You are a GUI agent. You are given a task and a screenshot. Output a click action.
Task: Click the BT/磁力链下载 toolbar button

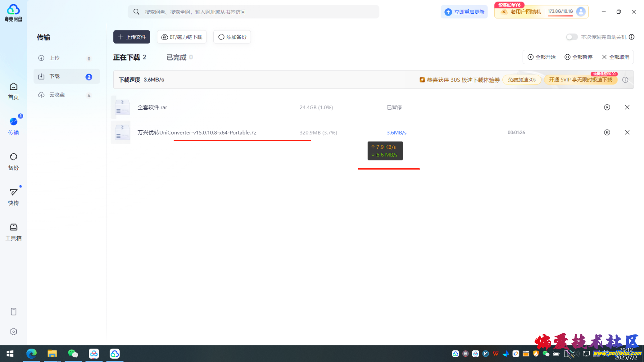click(x=181, y=37)
